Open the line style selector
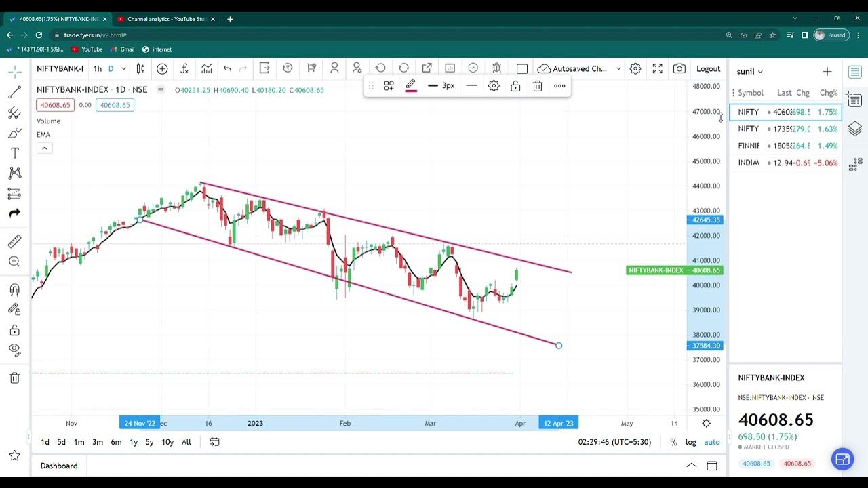Screen dimensions: 868x488 point(472,86)
